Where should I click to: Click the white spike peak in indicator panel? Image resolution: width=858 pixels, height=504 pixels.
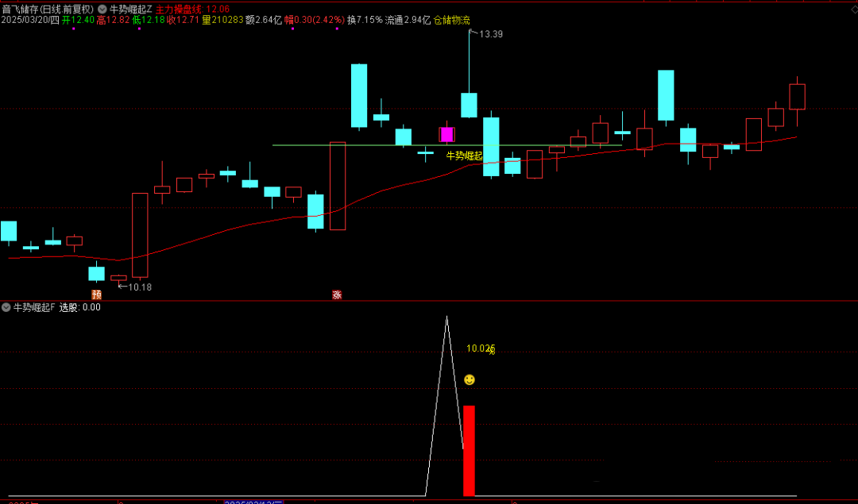tap(446, 317)
